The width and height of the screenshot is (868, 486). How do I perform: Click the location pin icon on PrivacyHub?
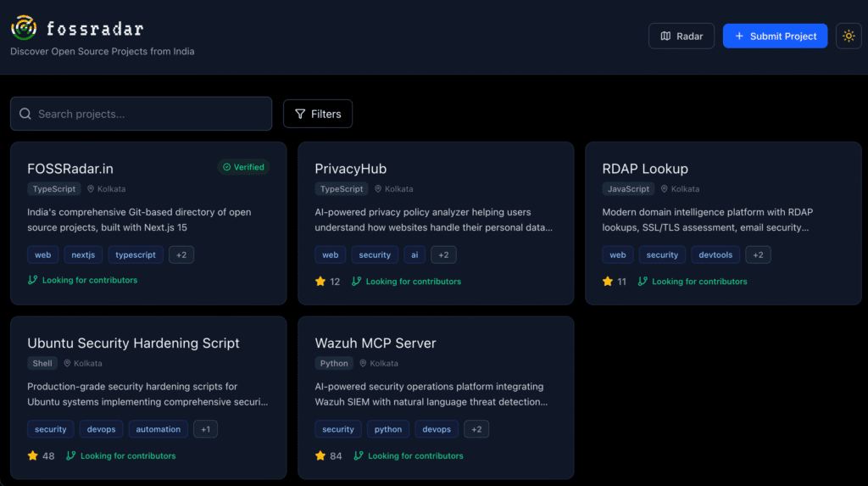378,189
